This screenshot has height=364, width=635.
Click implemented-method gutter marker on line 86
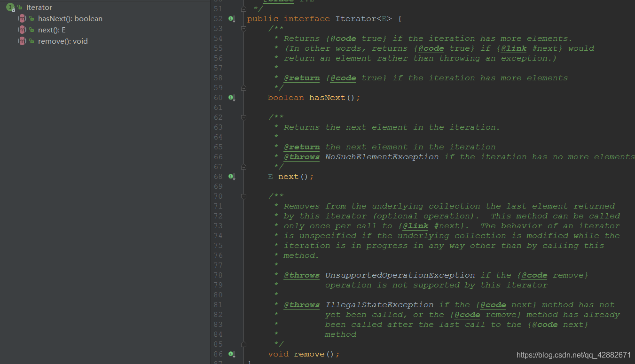pyautogui.click(x=231, y=354)
